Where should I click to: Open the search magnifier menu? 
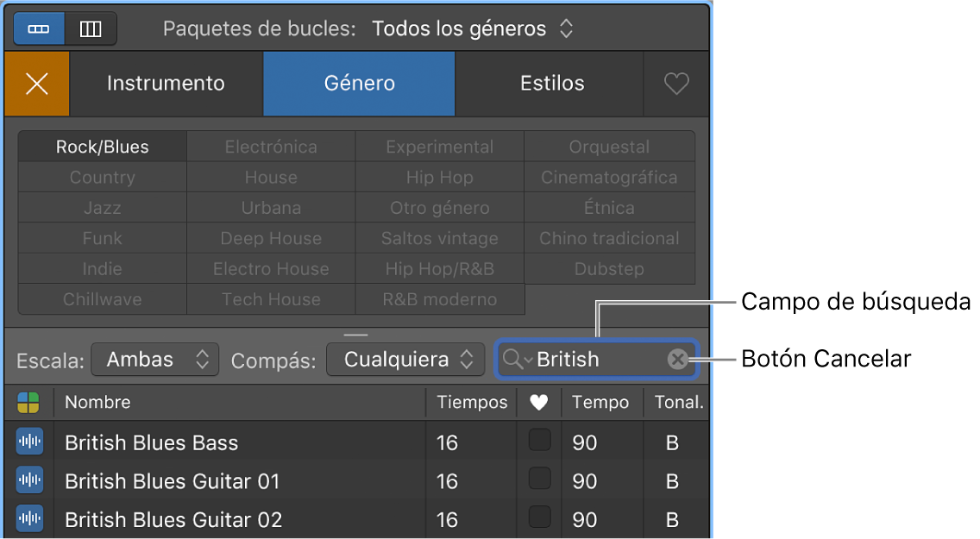point(518,360)
